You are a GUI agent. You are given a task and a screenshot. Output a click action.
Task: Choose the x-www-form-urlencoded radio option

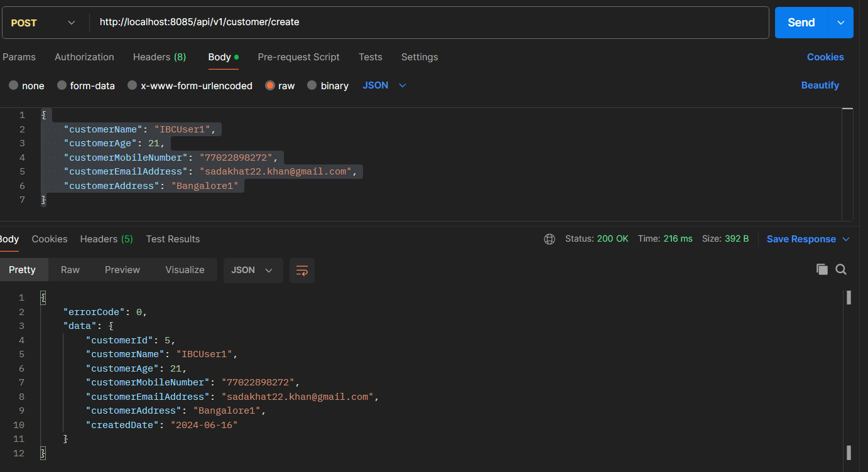tap(132, 85)
